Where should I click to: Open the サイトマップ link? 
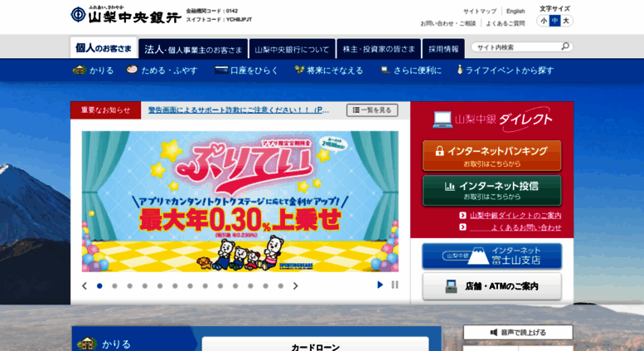[480, 11]
